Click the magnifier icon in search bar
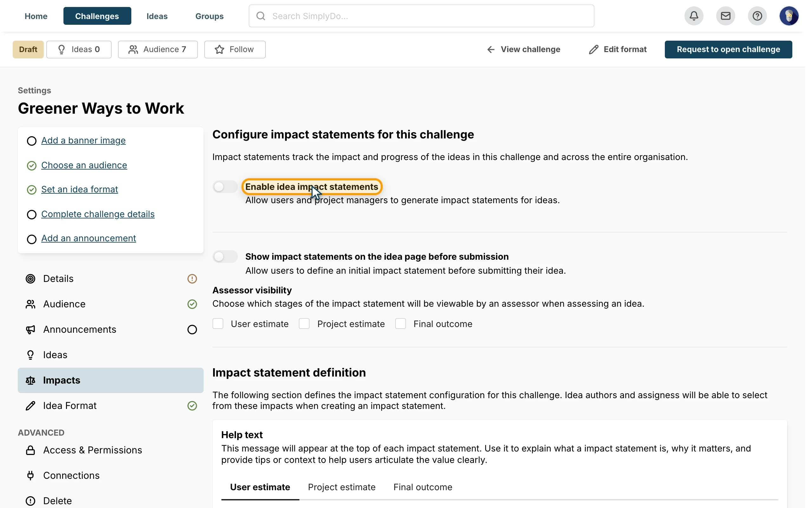This screenshot has height=508, width=812. pos(261,16)
